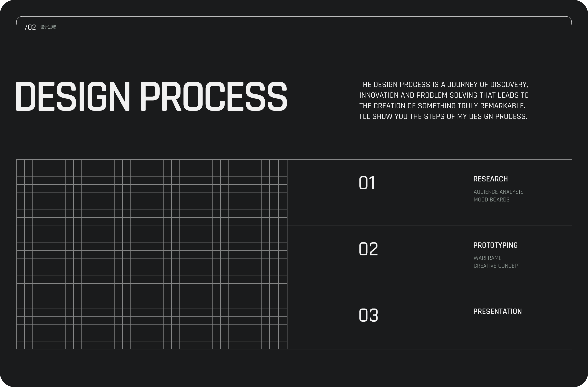Click the word "DESIGN" in the large heading
This screenshot has height=387, width=588.
(x=73, y=96)
